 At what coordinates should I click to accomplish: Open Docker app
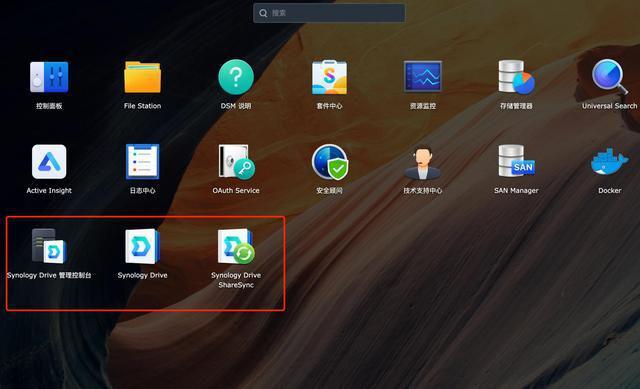(x=609, y=162)
